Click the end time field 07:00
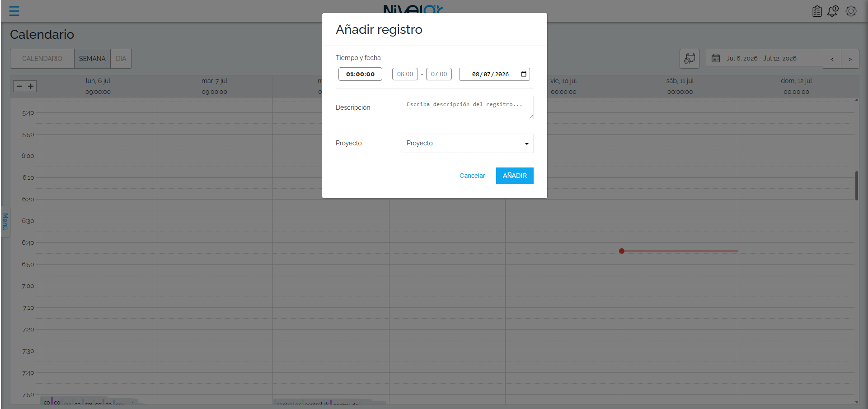Viewport: 868px width, 409px height. point(439,74)
